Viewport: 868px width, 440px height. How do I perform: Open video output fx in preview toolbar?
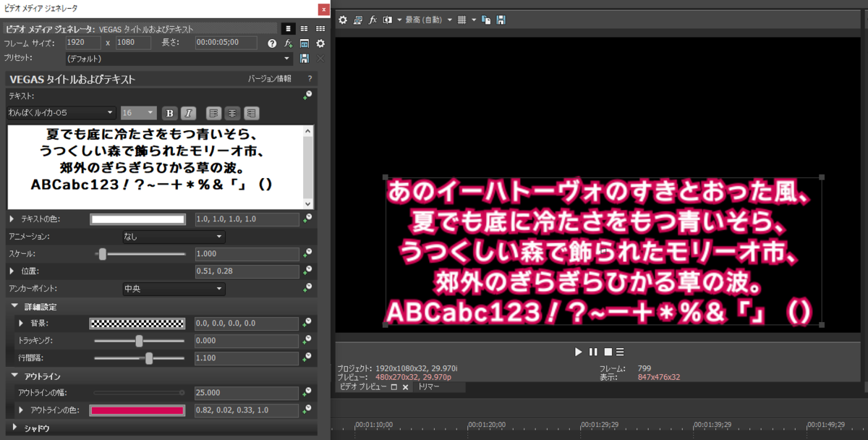[x=373, y=20]
